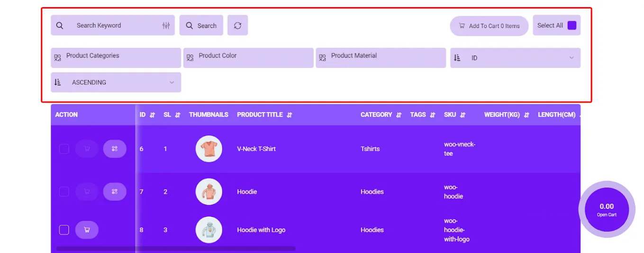
Task: Sort table by SL column arrows
Action: 178,115
